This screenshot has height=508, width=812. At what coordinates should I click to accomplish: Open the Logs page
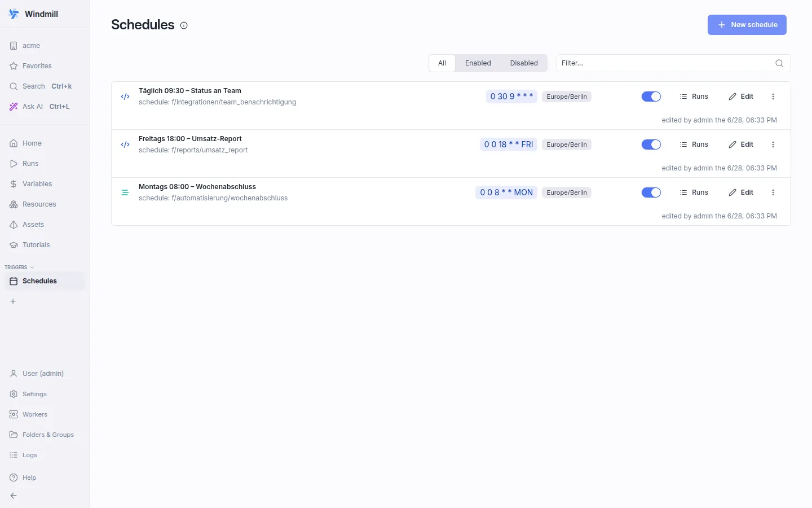coord(45,455)
